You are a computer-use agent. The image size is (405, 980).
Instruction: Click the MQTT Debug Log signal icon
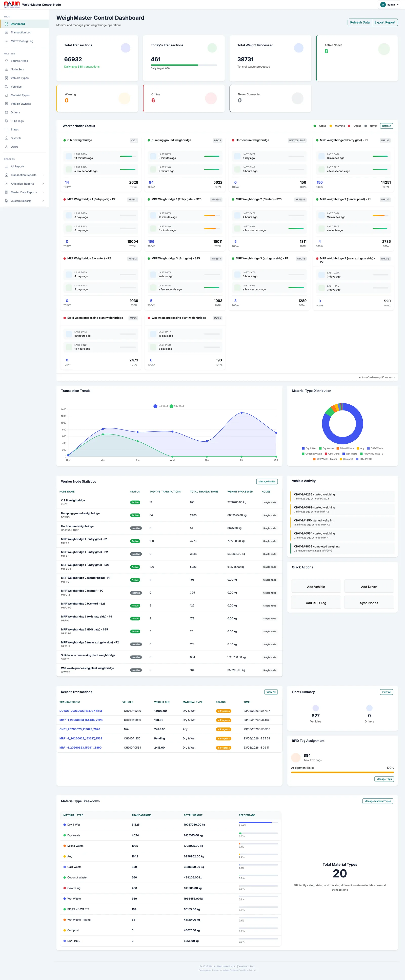(7, 41)
